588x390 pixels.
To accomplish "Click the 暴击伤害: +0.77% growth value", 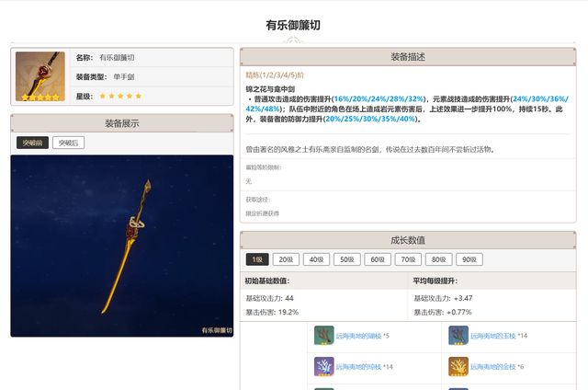I will tap(443, 312).
